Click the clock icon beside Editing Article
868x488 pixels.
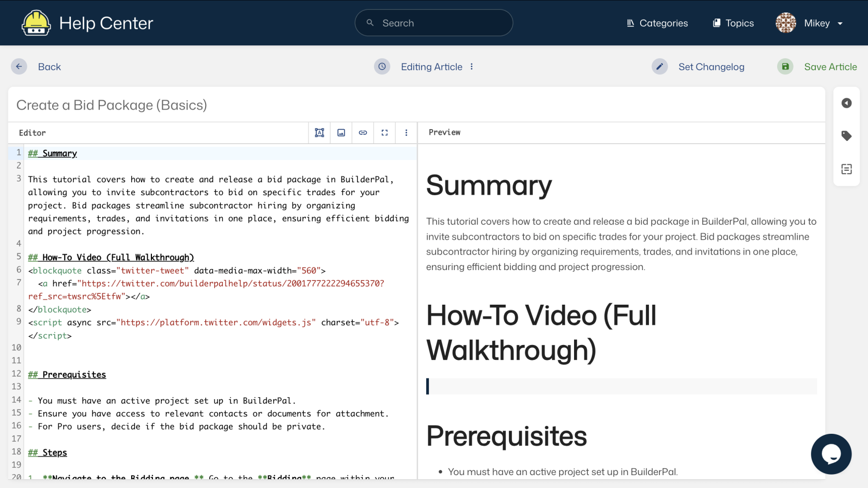click(x=382, y=67)
